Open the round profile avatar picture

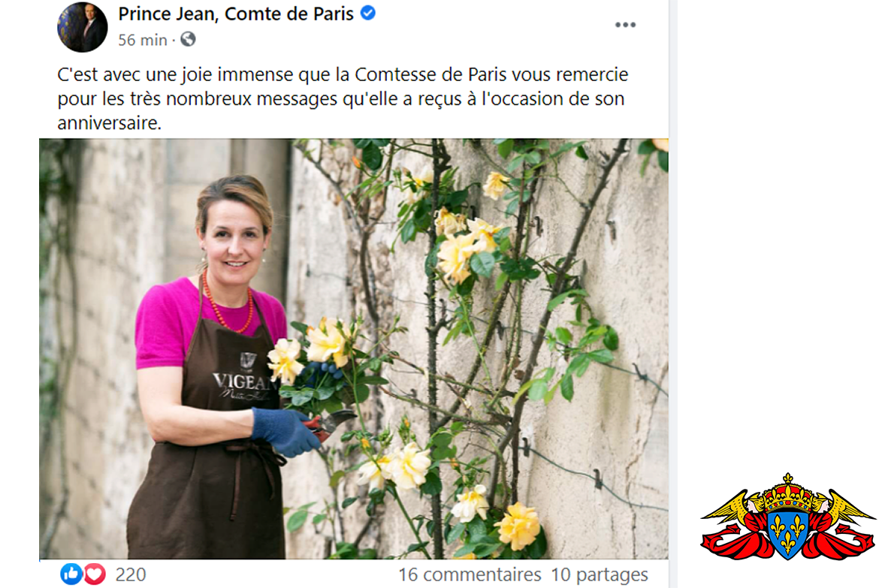(82, 27)
